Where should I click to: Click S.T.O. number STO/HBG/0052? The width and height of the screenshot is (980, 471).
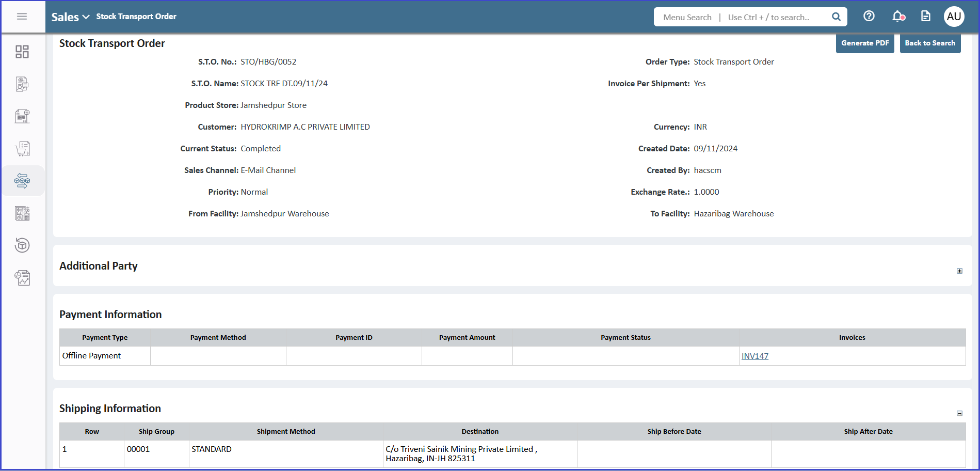[x=268, y=62]
